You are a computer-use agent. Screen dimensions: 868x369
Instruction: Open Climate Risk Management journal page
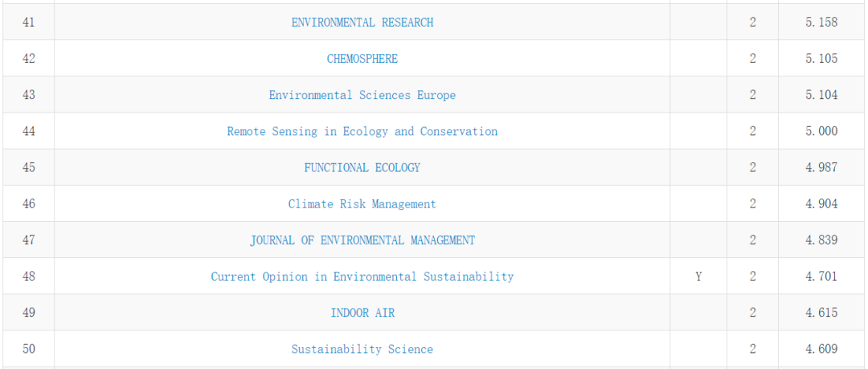362,204
